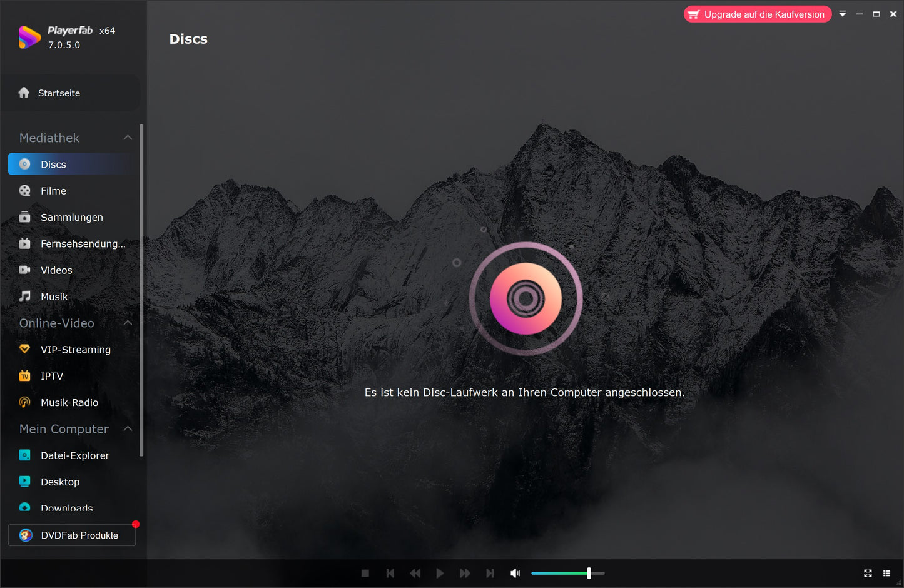Select VIP-Streaming in sidebar
This screenshot has height=588, width=904.
pyautogui.click(x=75, y=350)
